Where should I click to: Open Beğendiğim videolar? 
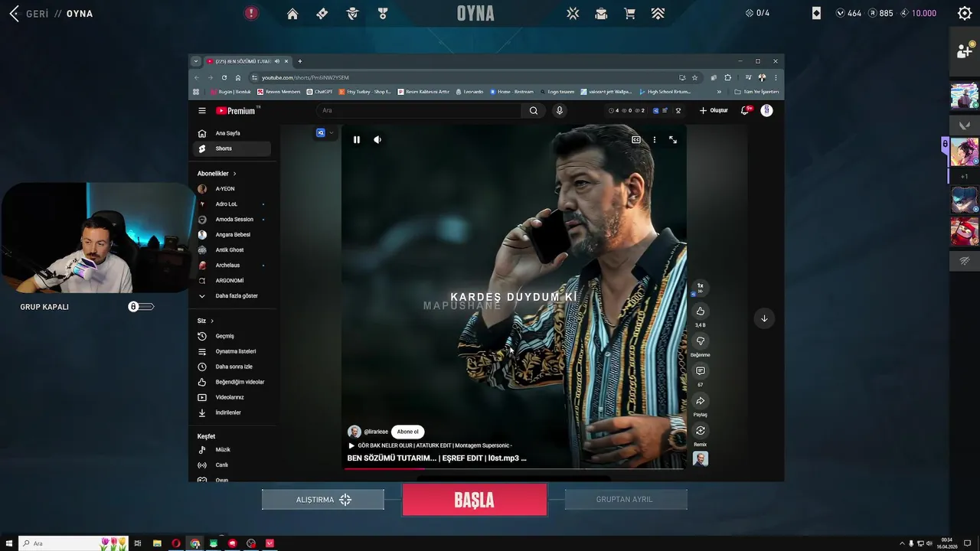232,382
